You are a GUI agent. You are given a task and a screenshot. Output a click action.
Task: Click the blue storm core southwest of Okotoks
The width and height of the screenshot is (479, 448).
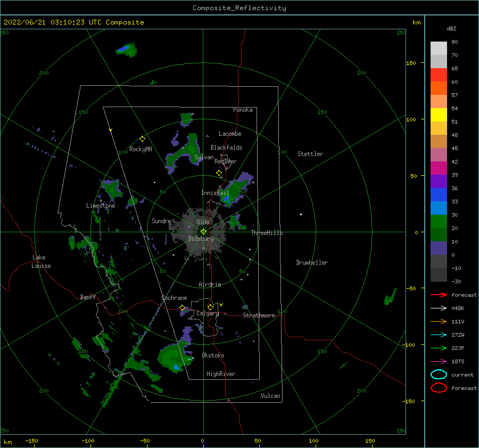(x=176, y=366)
